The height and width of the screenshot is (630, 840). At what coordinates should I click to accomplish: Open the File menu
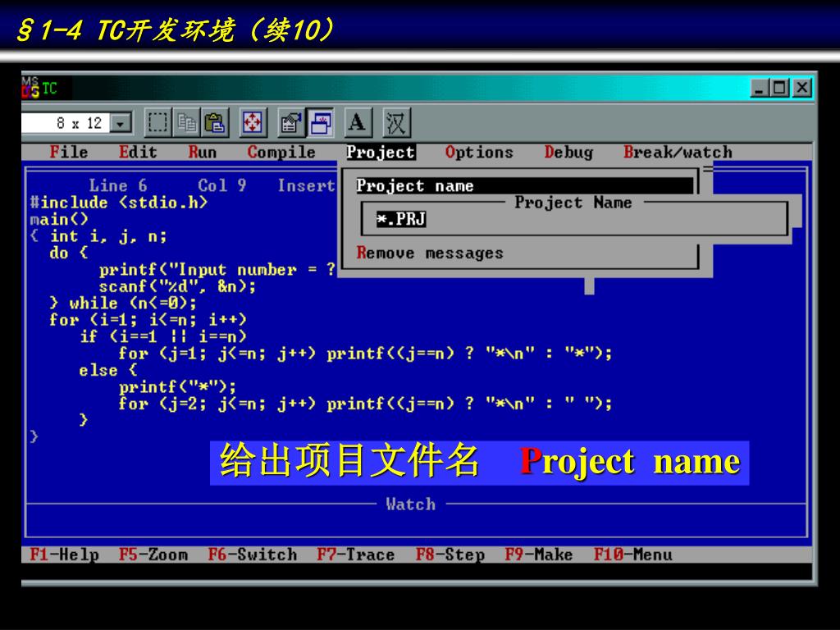point(69,152)
